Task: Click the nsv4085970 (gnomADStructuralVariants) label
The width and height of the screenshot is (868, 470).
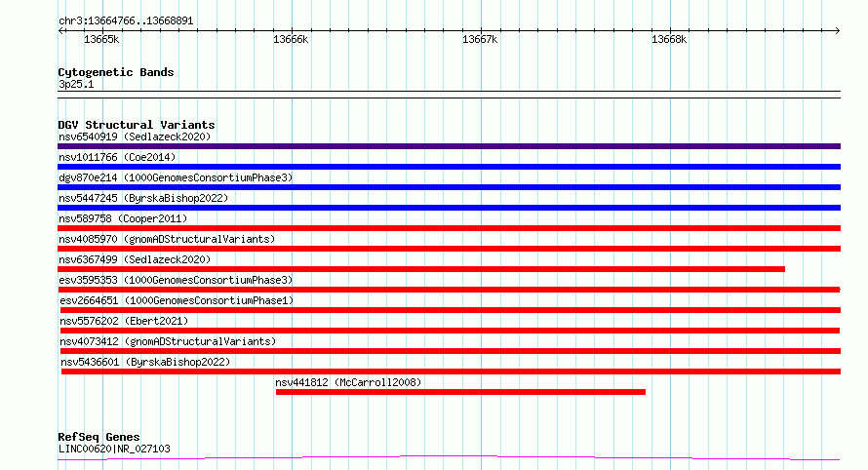Action: pos(167,239)
